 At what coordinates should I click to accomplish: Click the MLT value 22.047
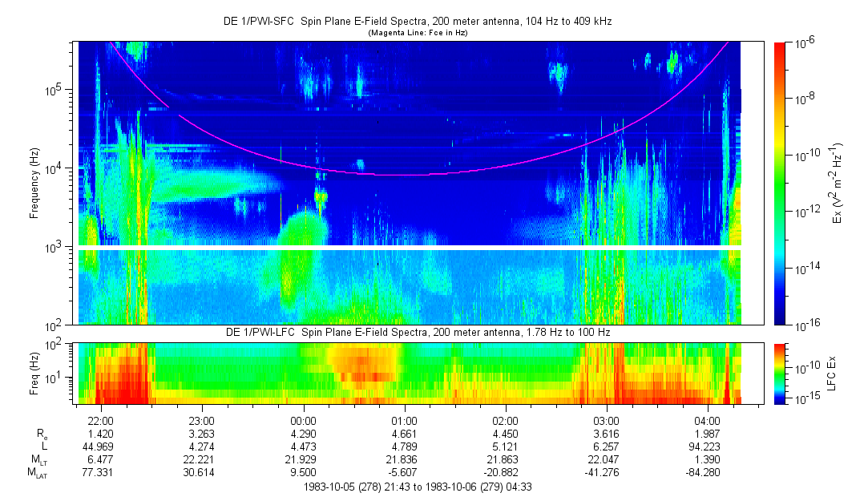click(x=604, y=459)
